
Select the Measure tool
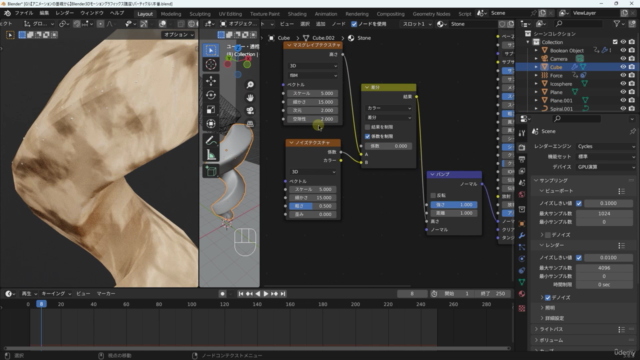click(x=211, y=155)
